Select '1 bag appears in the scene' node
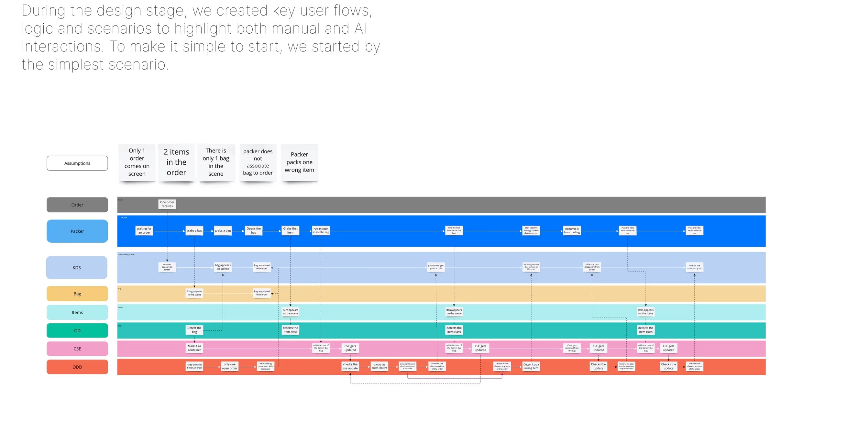 coord(194,293)
